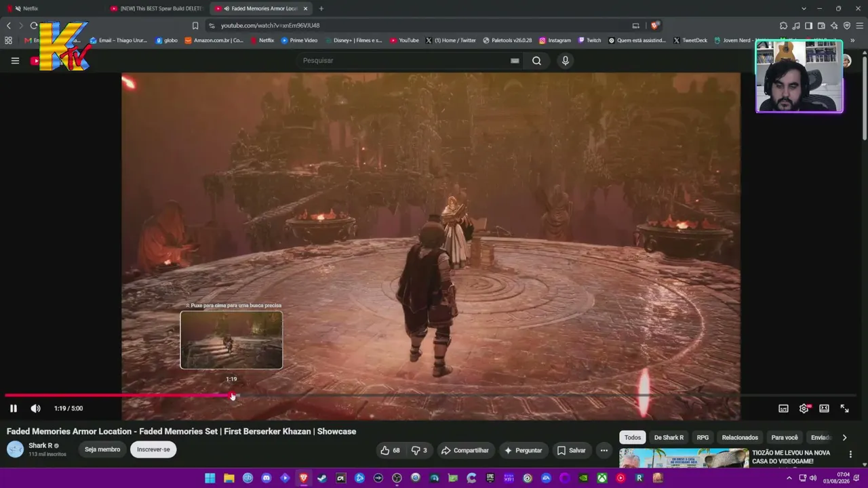Screen dimensions: 868x488
Task: Open File Explorer from the taskbar
Action: 229,479
